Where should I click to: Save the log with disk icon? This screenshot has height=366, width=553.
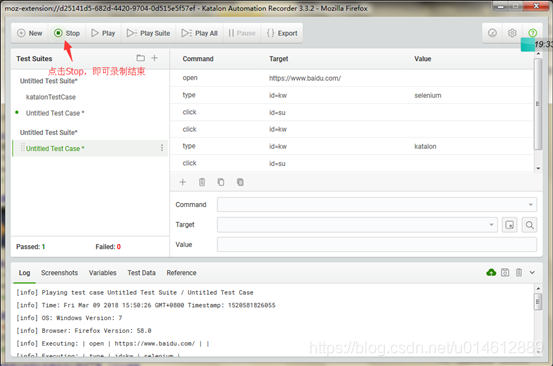(x=505, y=273)
